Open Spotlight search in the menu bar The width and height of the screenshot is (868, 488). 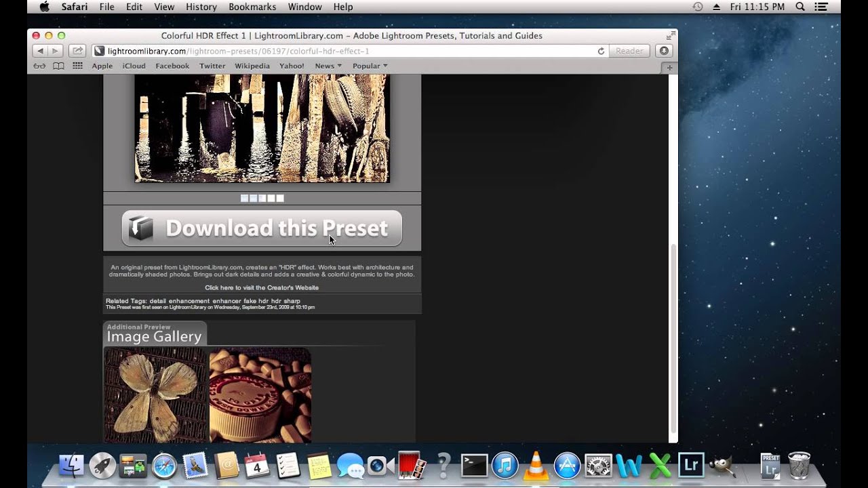[800, 7]
